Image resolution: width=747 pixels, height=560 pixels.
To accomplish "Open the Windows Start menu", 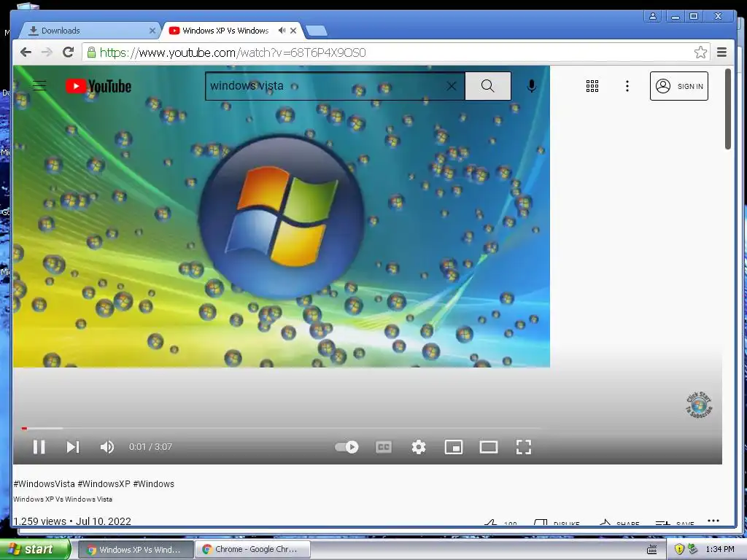I will pyautogui.click(x=34, y=549).
